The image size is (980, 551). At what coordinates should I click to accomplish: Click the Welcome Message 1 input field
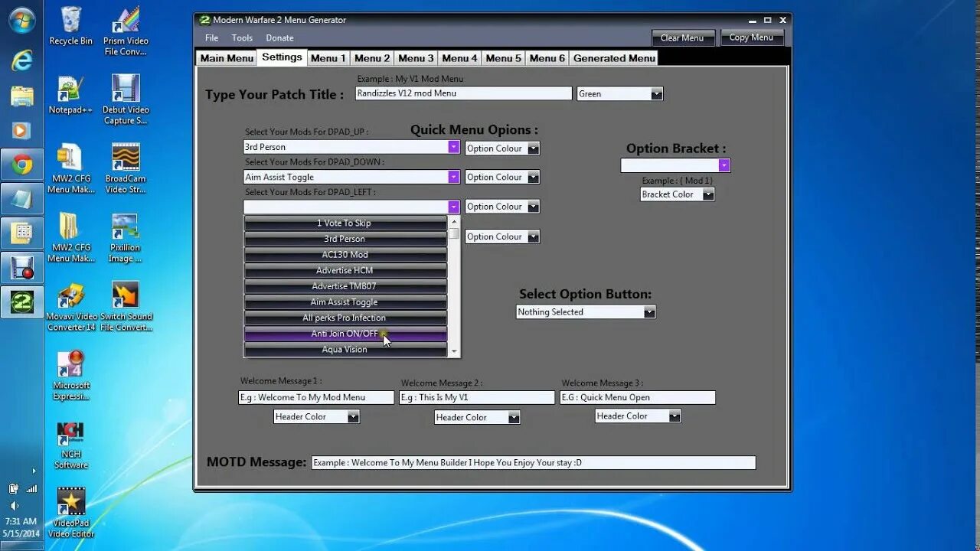[x=316, y=398]
